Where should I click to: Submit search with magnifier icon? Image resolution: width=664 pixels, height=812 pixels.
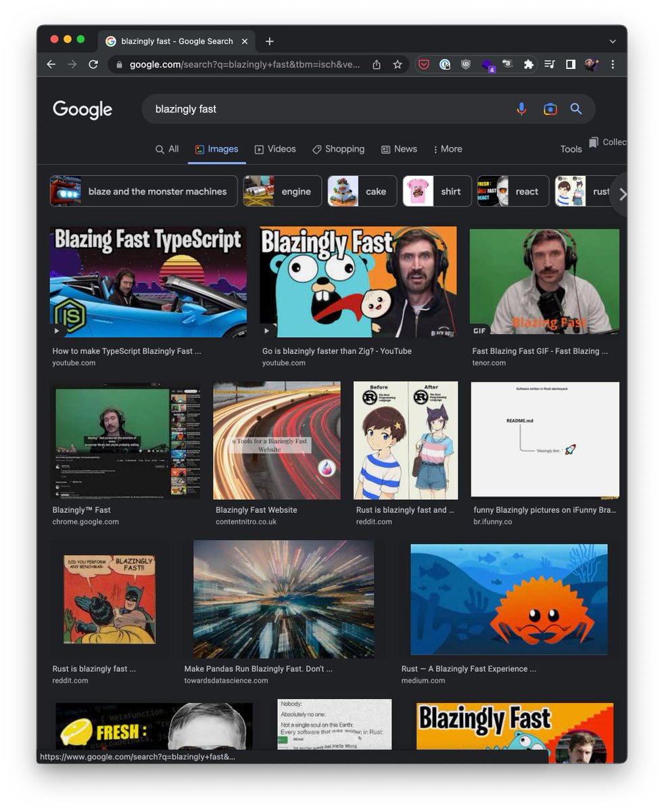coord(576,109)
